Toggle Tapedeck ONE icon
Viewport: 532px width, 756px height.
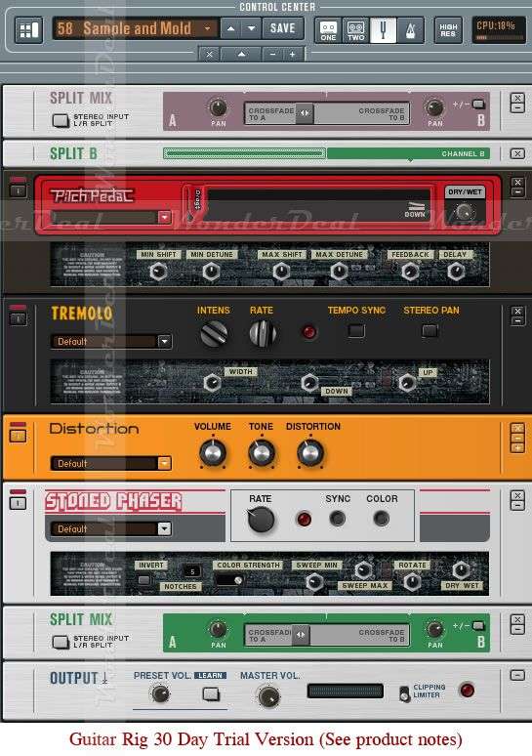pos(328,30)
